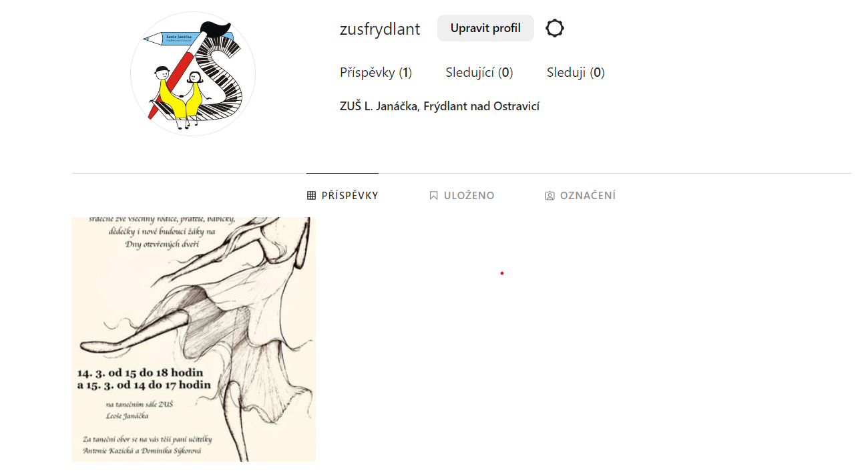Screen dimensions: 868x475
Task: Click the zusfrydlant username heading
Action: [x=380, y=29]
